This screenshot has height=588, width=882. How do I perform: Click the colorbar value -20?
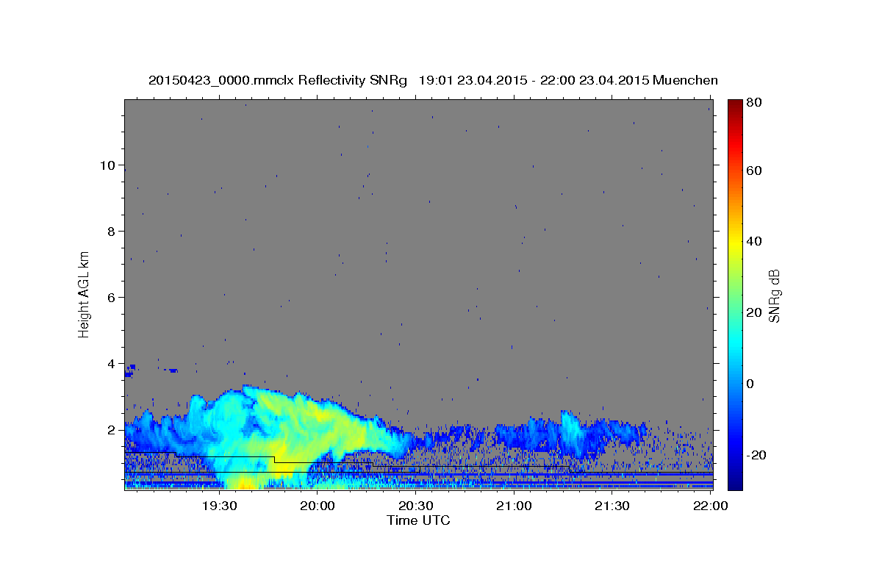[755, 455]
